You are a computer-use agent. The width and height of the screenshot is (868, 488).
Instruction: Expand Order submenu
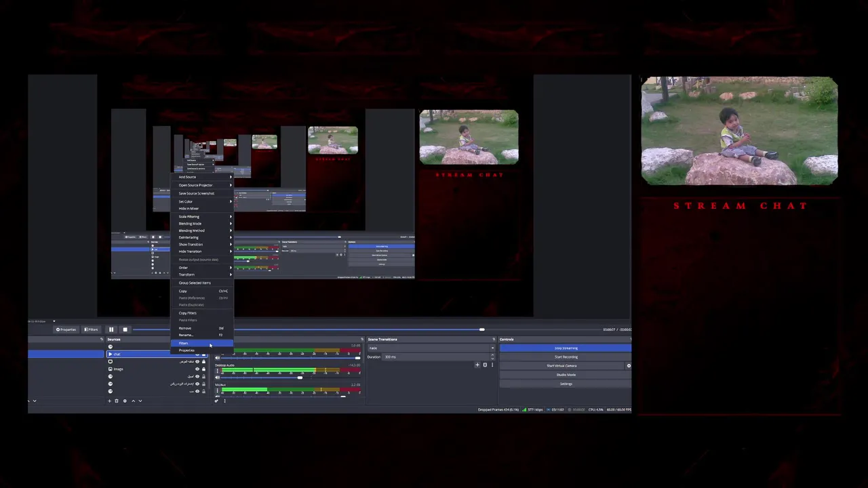(202, 268)
